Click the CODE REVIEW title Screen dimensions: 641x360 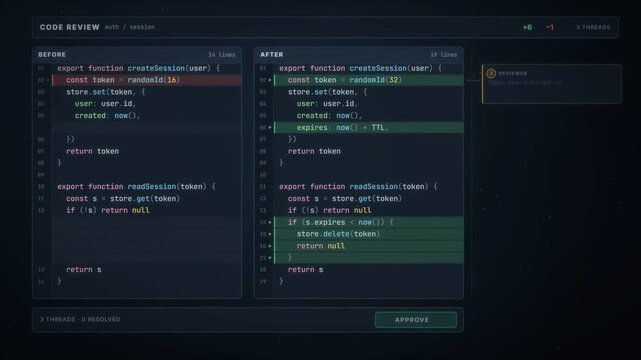[69, 27]
